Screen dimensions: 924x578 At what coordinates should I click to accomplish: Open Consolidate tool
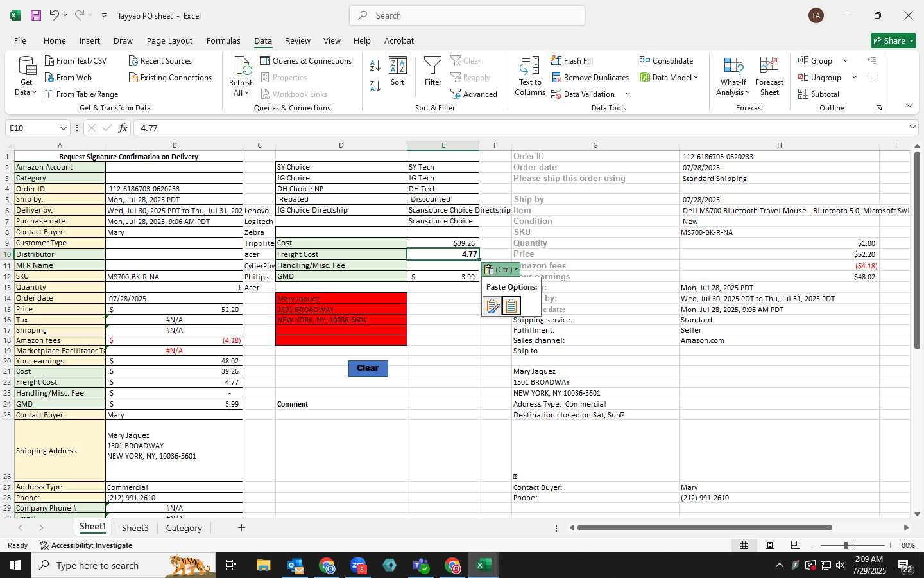click(666, 60)
